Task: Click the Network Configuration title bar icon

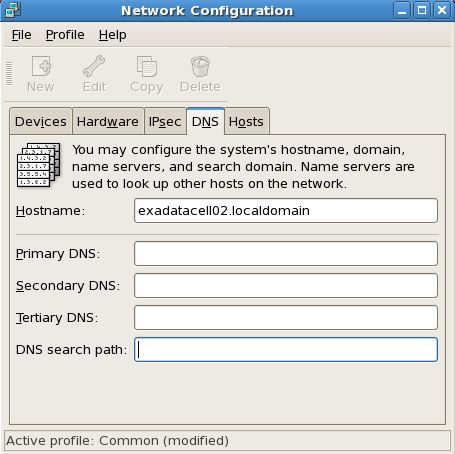Action: (13, 10)
